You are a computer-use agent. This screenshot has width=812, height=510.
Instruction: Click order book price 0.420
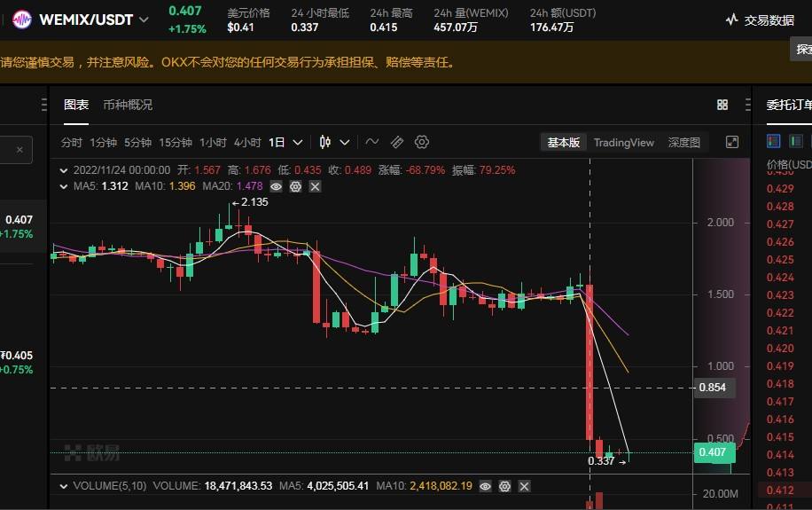coord(780,349)
